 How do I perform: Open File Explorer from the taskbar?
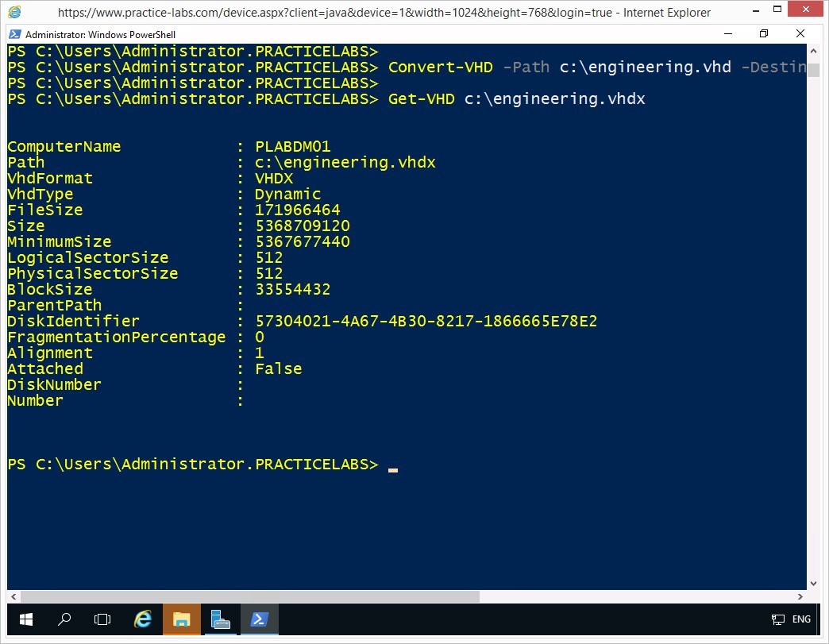click(x=182, y=619)
